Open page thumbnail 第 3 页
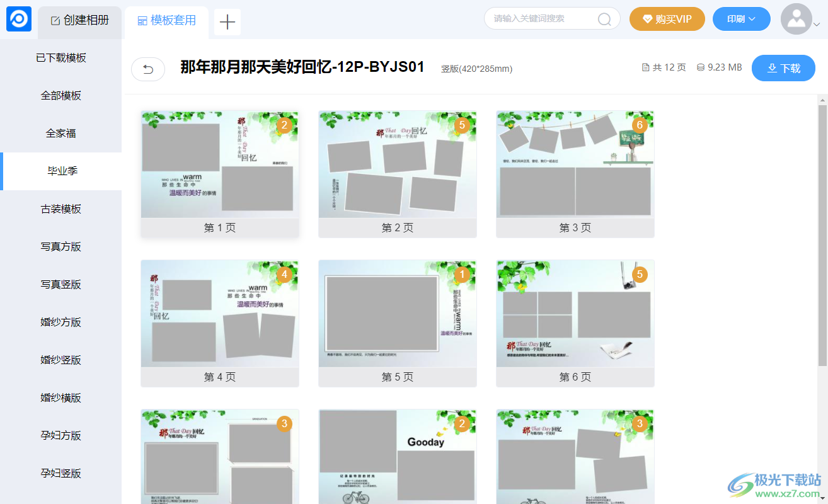 [575, 175]
